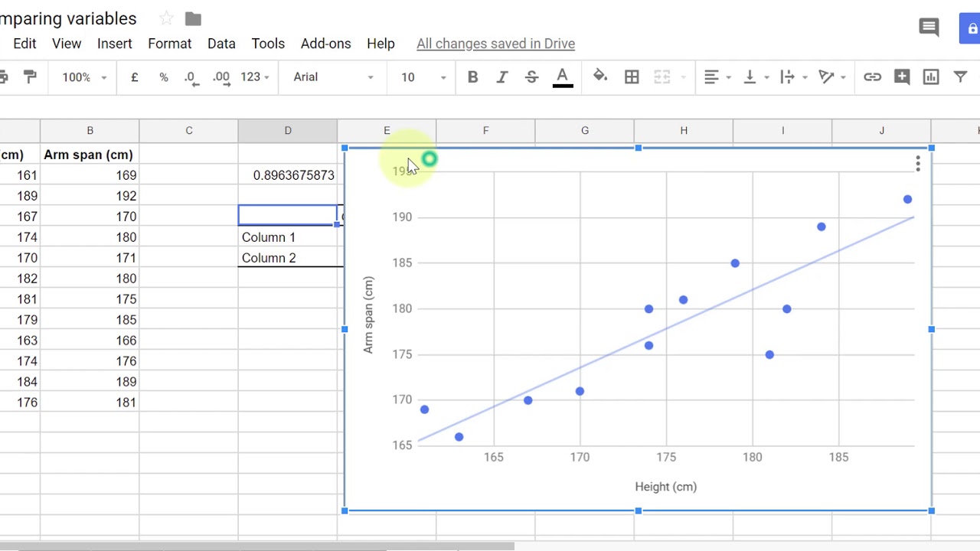Toggle strikethrough formatting
The height and width of the screenshot is (551, 980).
(531, 77)
